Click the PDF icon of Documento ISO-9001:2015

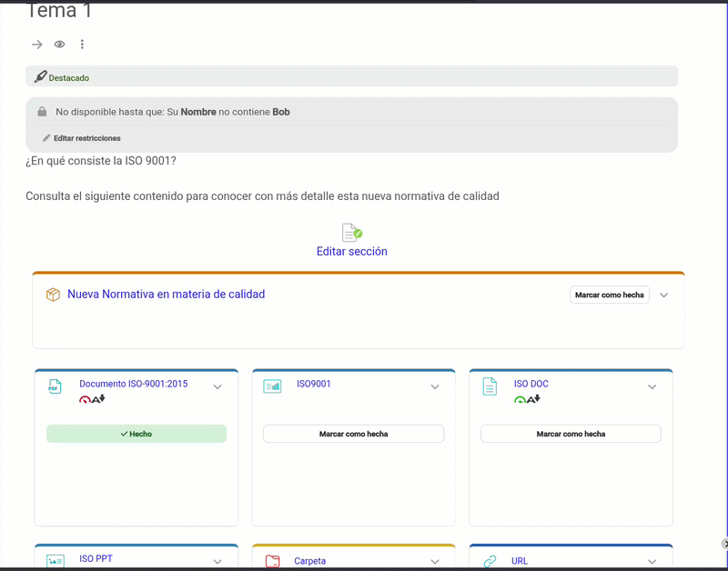click(x=55, y=386)
